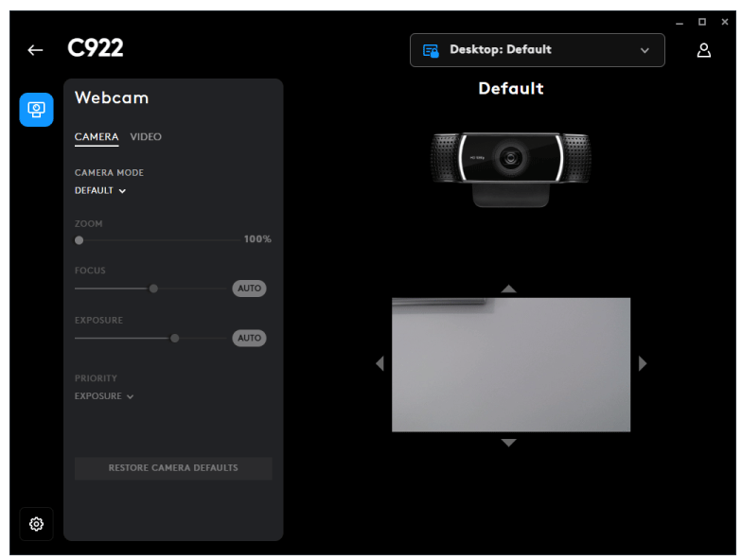
Task: Select the webcam sidebar icon
Action: (36, 110)
